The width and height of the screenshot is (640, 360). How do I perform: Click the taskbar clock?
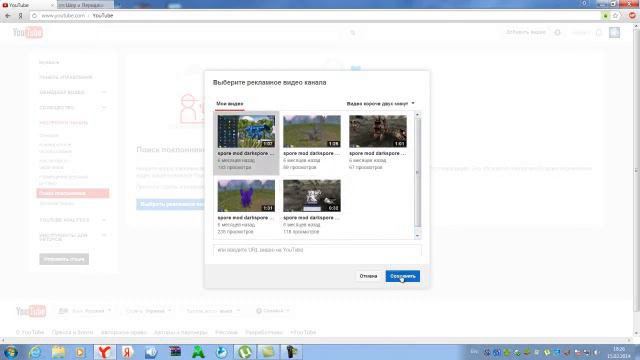(619, 353)
